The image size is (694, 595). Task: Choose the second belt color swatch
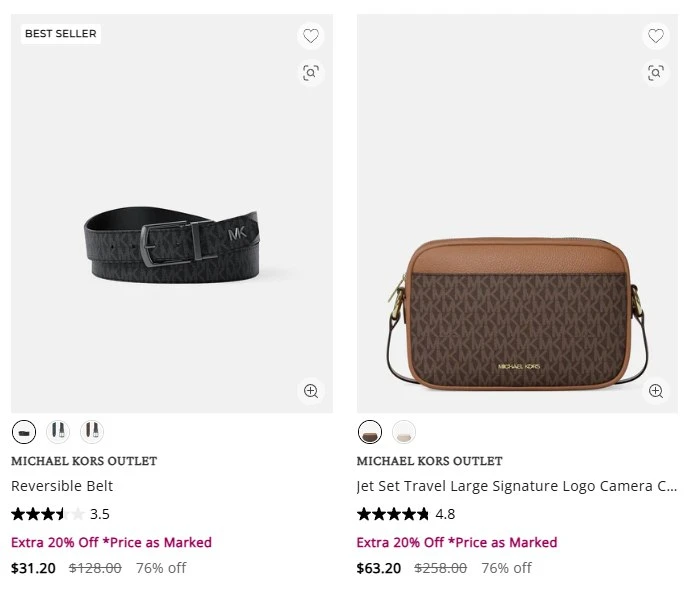tap(58, 432)
